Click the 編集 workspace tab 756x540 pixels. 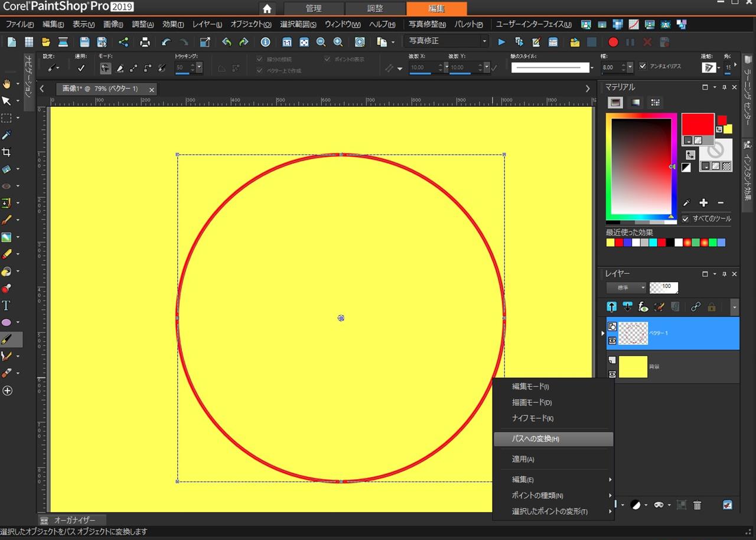click(x=436, y=9)
